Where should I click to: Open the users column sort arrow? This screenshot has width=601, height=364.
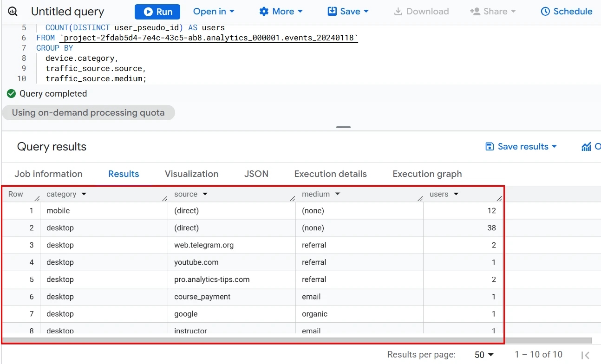pos(456,194)
